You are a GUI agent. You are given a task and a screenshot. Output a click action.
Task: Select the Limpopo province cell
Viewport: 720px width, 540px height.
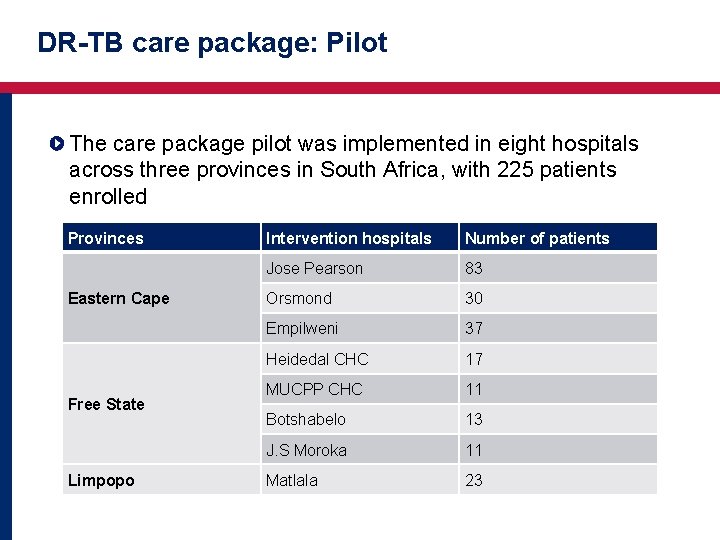161,480
